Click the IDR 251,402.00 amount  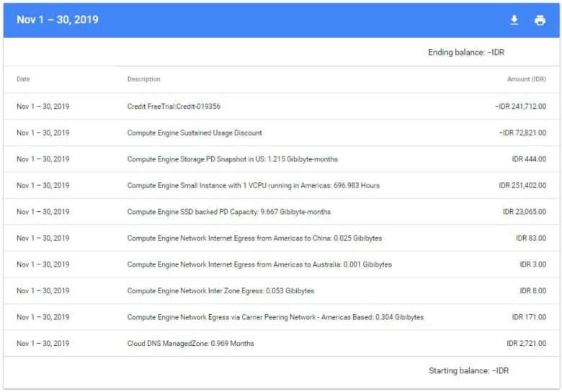(522, 185)
